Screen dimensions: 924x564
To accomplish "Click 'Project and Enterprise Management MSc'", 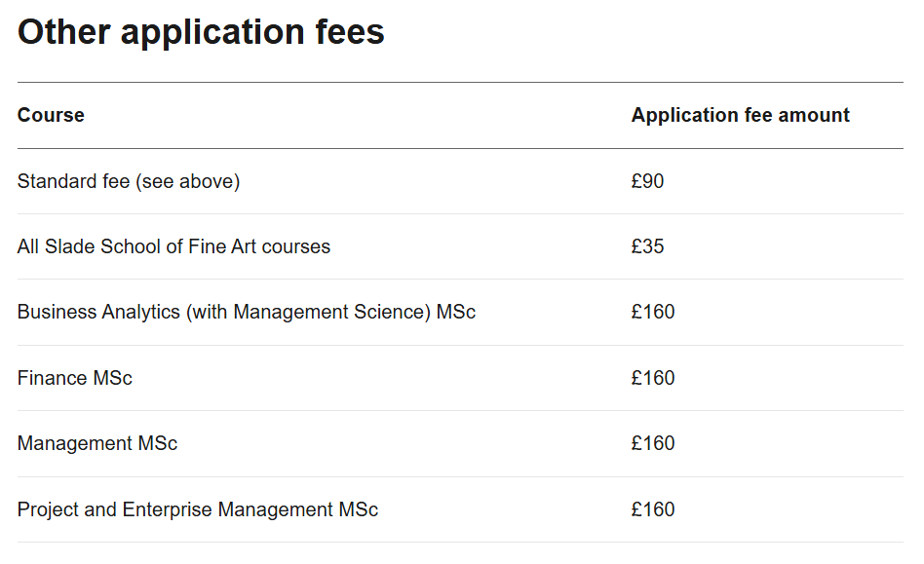I will 198,509.
